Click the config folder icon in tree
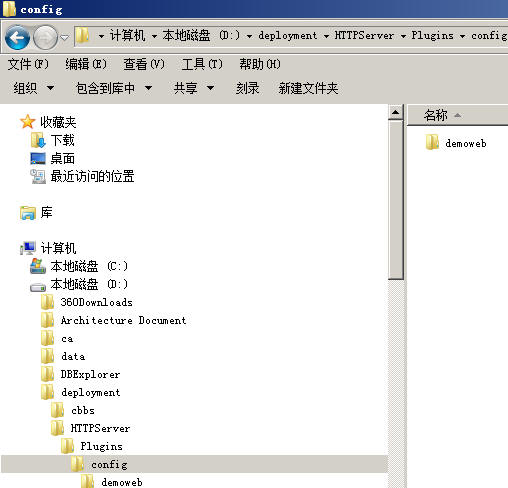This screenshot has height=488, width=508. 78,464
